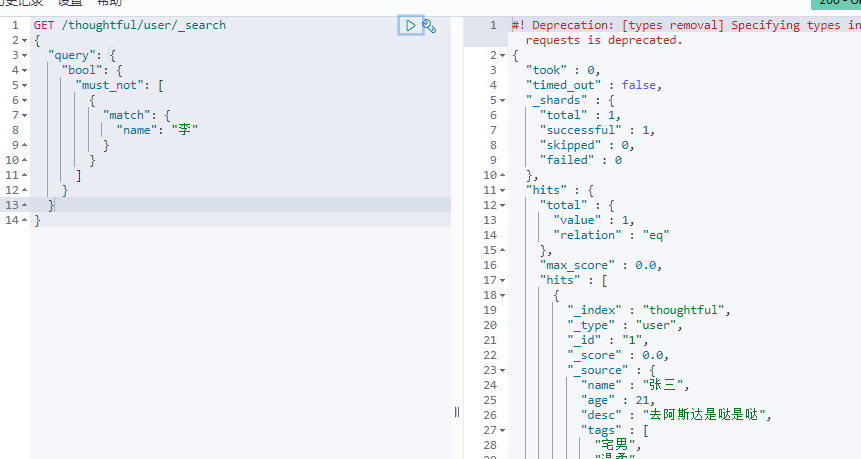This screenshot has width=861, height=459.
Task: Click the "successful" : 1 response line
Action: [597, 130]
